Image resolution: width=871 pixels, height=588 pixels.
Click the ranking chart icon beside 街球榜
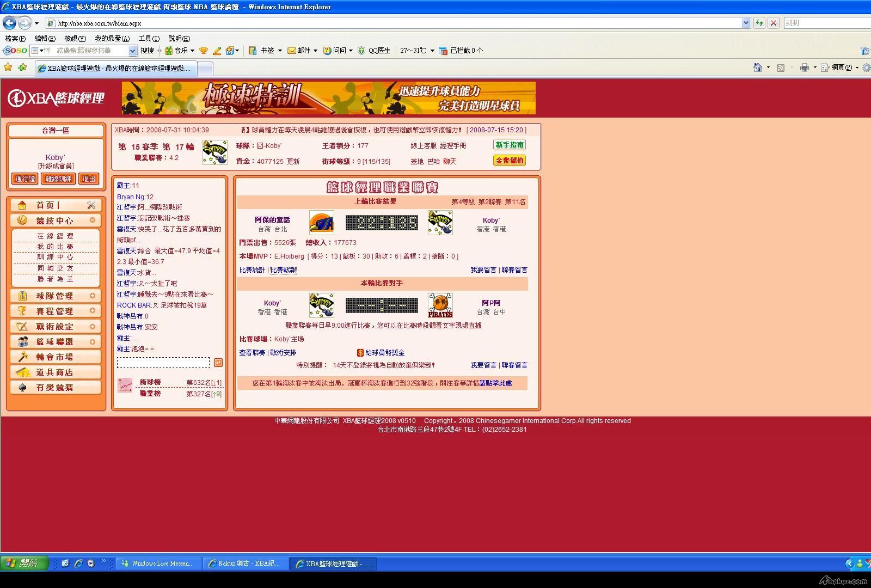click(x=125, y=385)
